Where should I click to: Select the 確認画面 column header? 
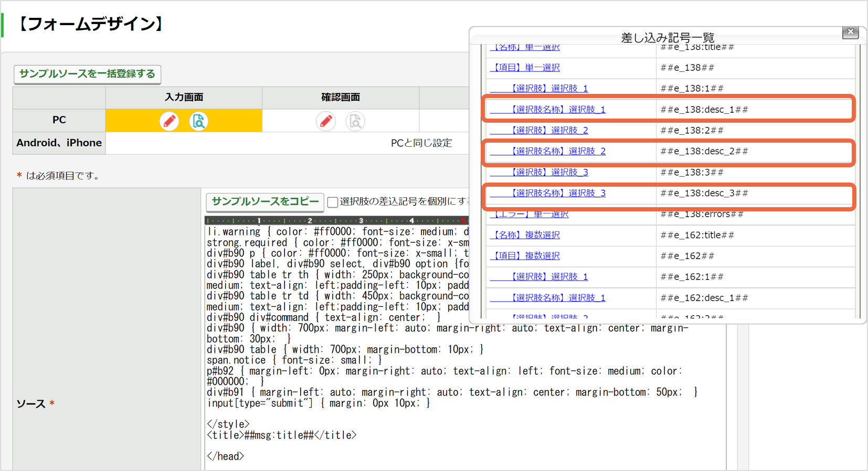341,98
